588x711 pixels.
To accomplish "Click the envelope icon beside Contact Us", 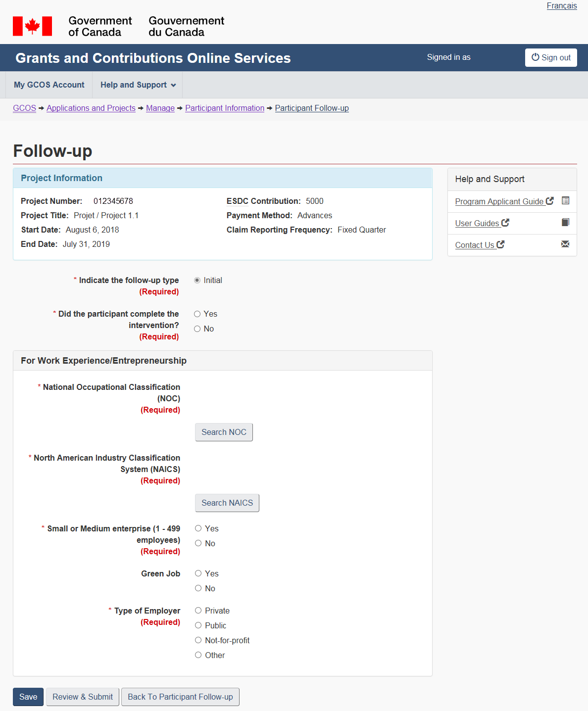I will [565, 244].
